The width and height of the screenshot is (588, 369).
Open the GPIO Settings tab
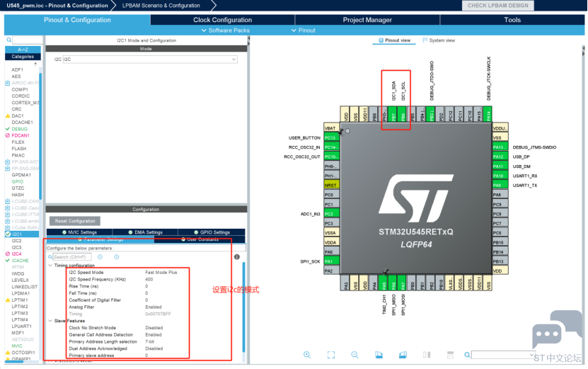tap(212, 232)
